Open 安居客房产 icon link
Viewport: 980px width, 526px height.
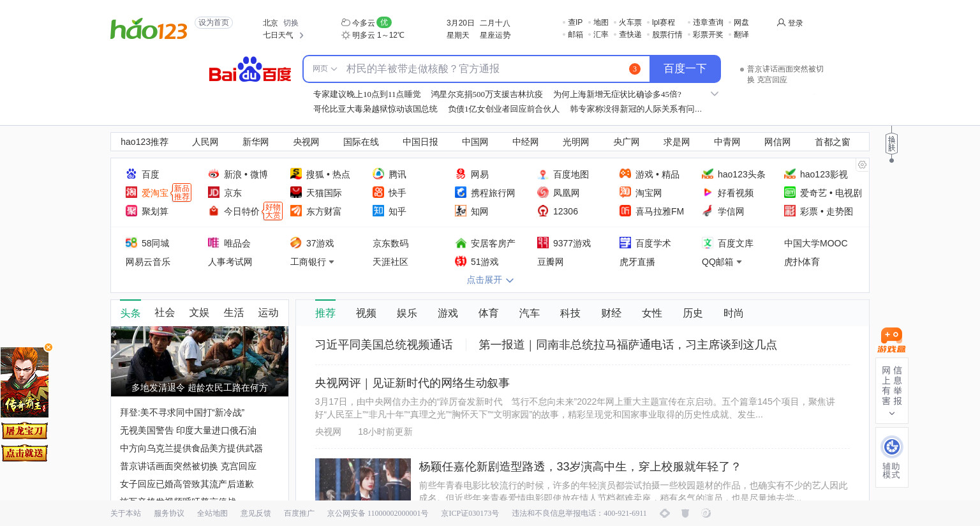(461, 243)
